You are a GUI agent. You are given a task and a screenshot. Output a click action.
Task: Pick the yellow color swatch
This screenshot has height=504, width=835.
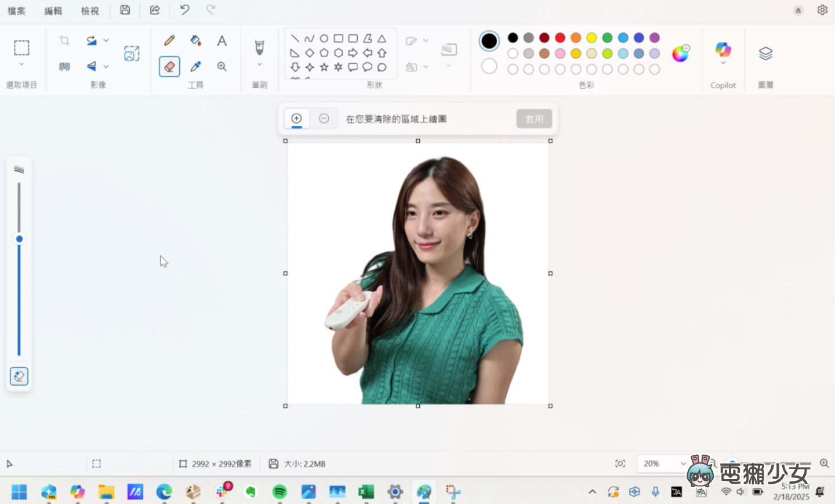591,38
